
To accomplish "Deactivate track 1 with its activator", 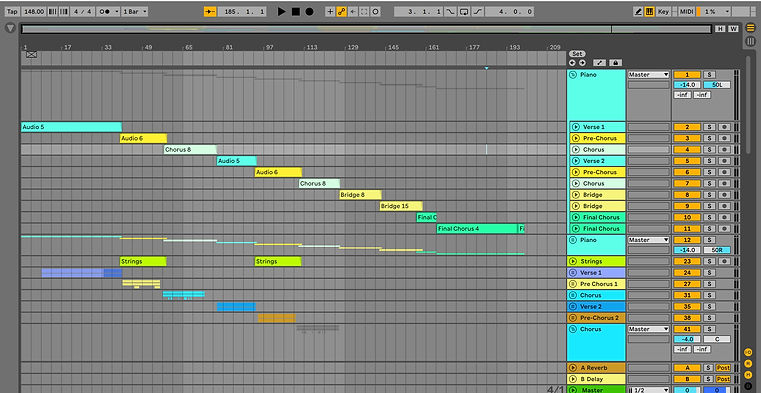I will tap(687, 75).
